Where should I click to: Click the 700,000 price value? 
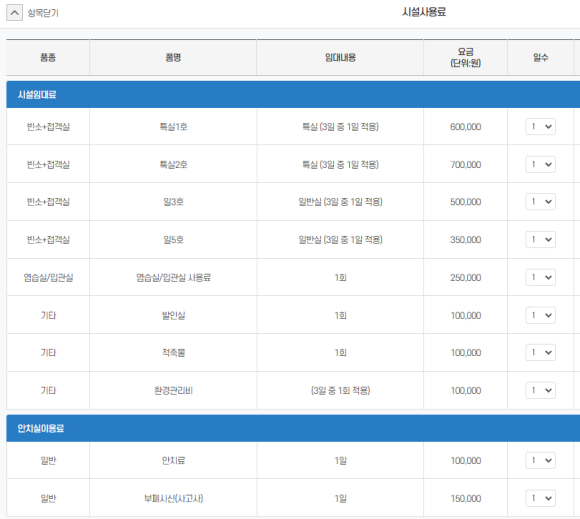point(465,165)
